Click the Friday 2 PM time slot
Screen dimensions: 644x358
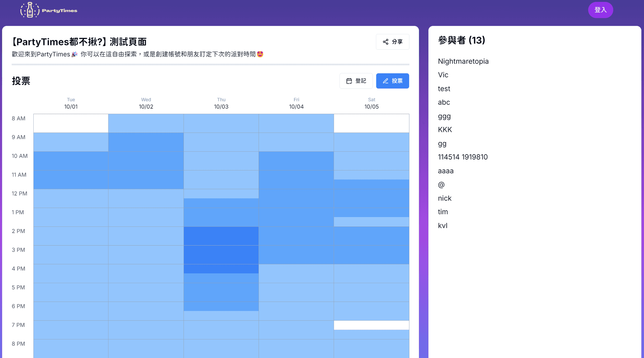pos(297,236)
